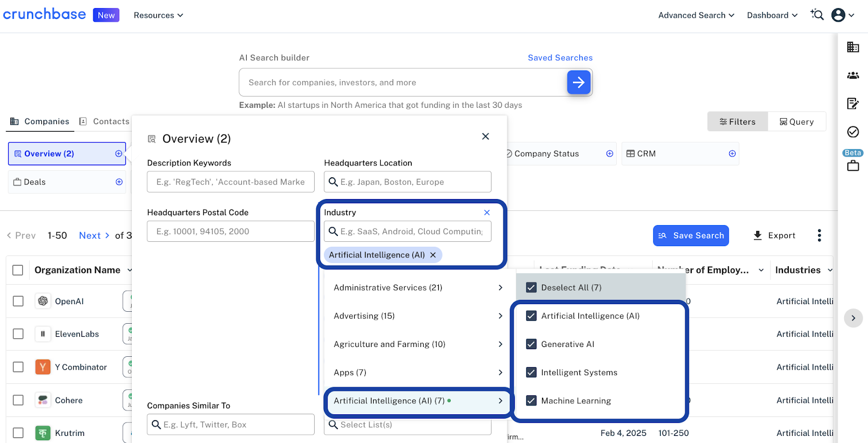Image resolution: width=868 pixels, height=443 pixels.
Task: Add Company Status filter with plus icon
Action: pyautogui.click(x=610, y=153)
